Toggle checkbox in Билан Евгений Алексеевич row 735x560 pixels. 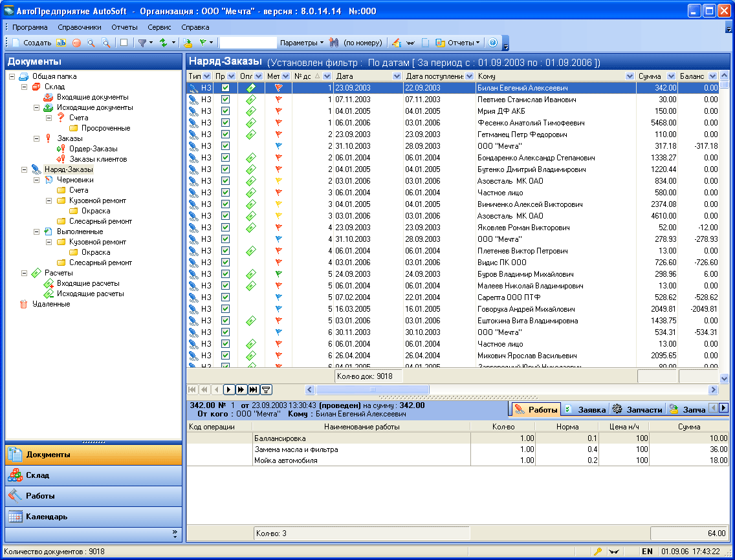pyautogui.click(x=225, y=88)
